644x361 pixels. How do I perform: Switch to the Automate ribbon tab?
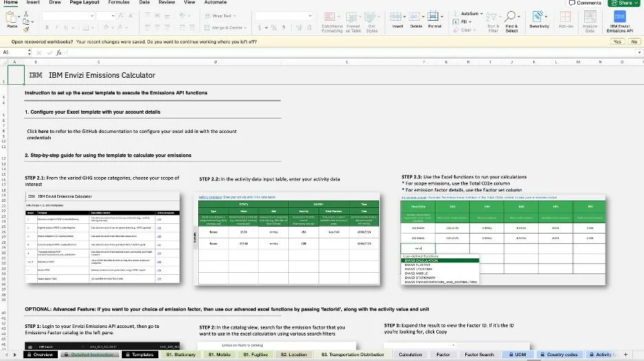215,3
